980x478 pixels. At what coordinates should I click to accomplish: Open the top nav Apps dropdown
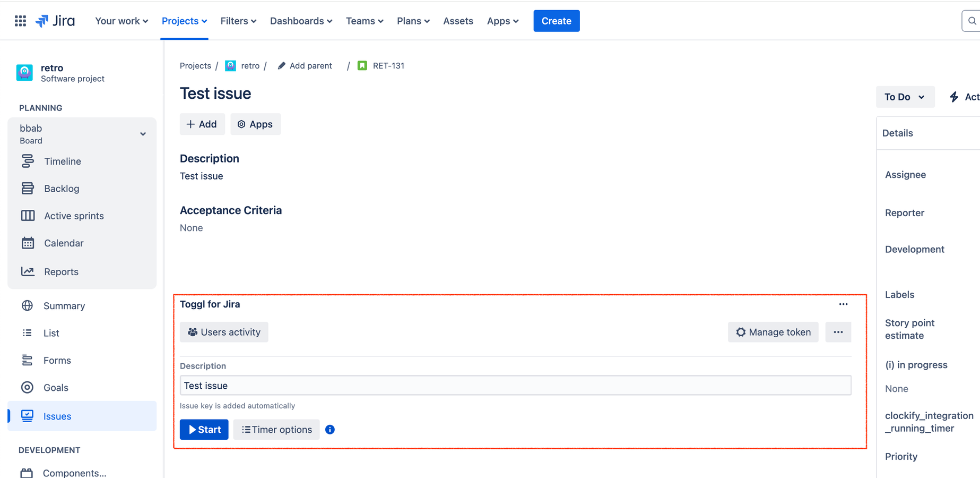coord(502,21)
